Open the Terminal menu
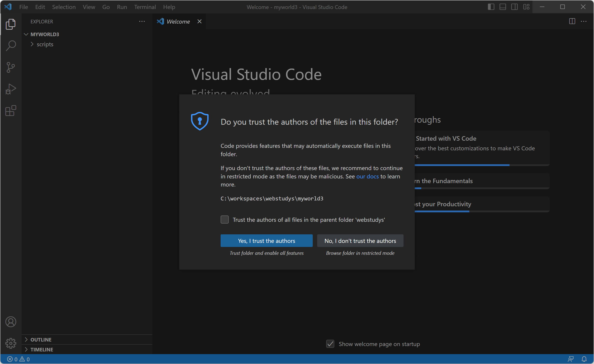The height and width of the screenshot is (364, 594). click(x=145, y=7)
